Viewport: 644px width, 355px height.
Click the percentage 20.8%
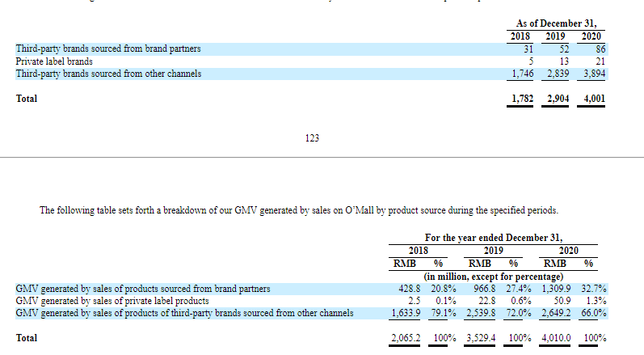[x=444, y=289]
